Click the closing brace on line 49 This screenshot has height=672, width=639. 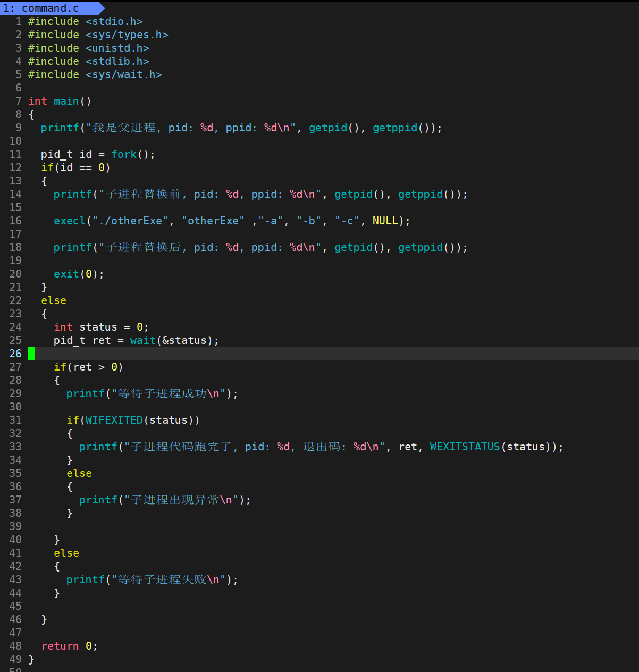click(31, 659)
